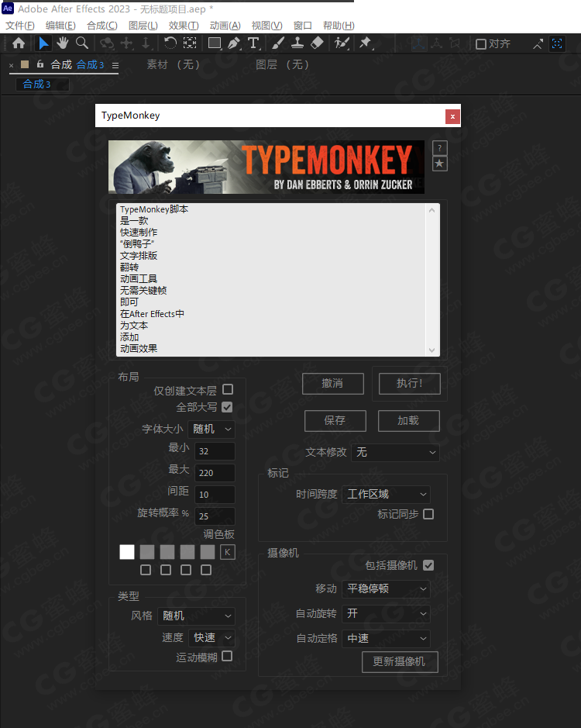Click the World Axis mode icon
581x728 pixels.
pos(437,43)
